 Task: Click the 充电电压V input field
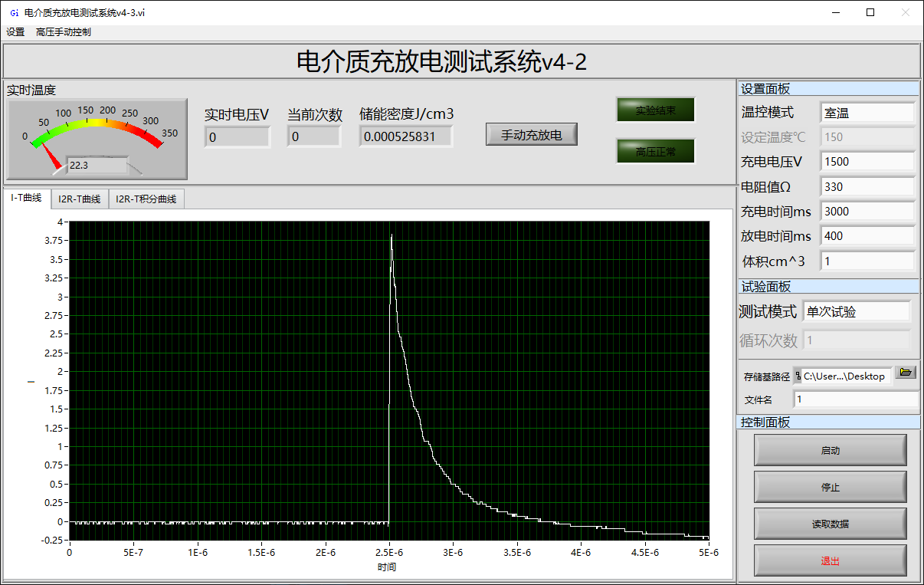pos(867,162)
